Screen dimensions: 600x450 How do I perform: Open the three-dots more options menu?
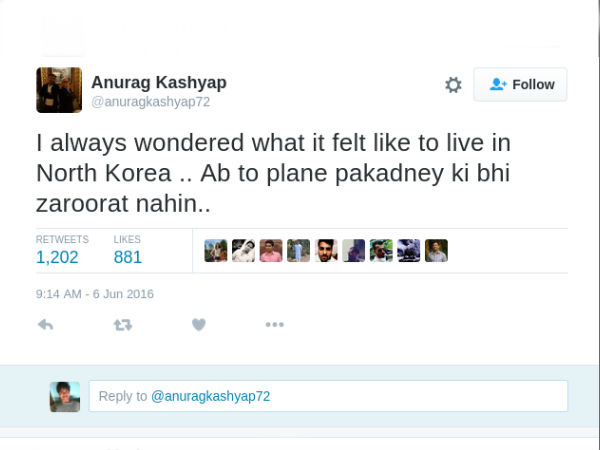pos(274,324)
